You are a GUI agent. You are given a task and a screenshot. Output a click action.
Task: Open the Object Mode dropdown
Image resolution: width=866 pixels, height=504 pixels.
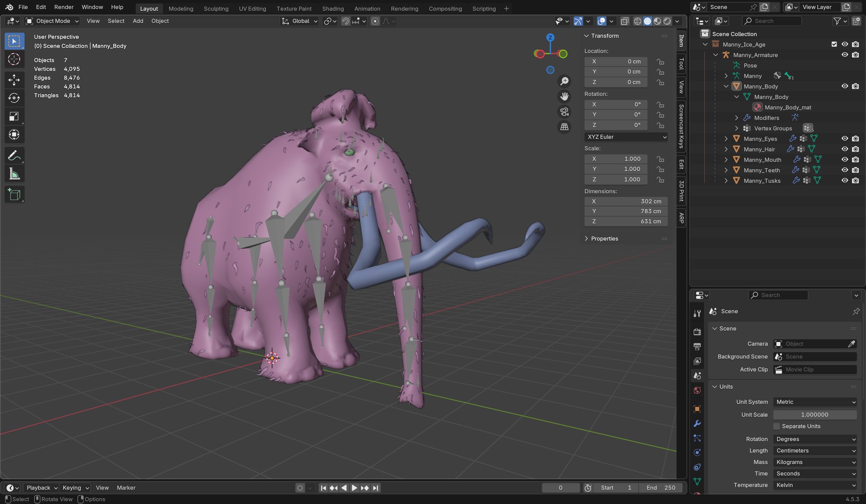click(52, 21)
